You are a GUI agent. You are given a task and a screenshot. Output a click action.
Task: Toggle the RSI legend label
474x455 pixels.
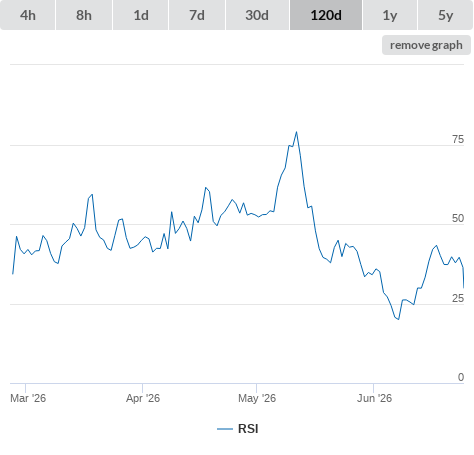pyautogui.click(x=248, y=429)
